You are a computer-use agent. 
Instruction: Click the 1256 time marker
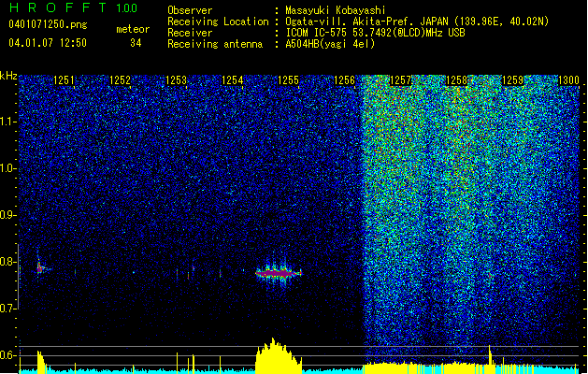[344, 80]
